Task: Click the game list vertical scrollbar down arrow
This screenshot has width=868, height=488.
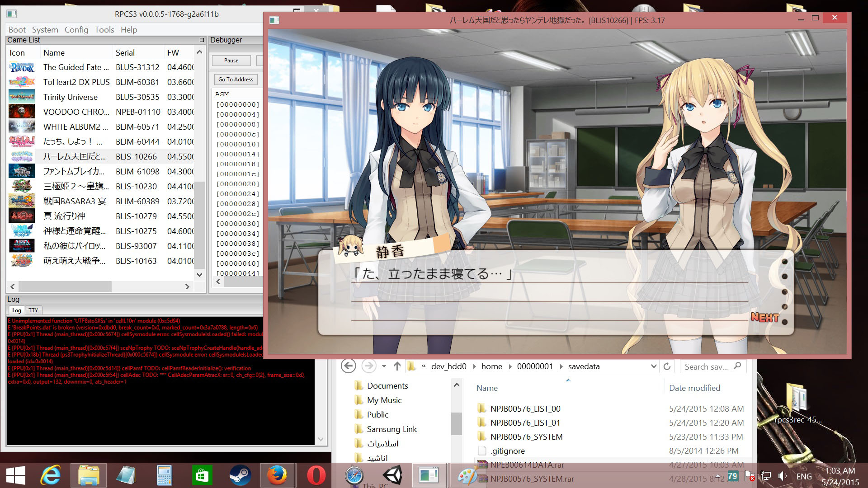Action: [x=199, y=274]
